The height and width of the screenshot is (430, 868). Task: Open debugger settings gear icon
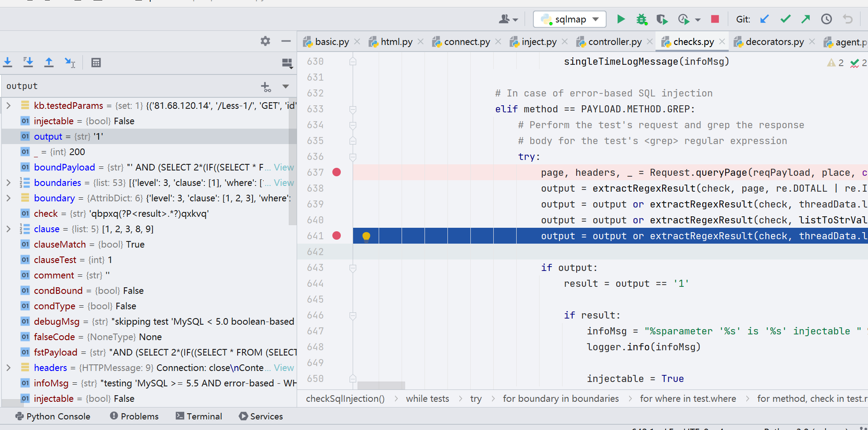click(265, 41)
